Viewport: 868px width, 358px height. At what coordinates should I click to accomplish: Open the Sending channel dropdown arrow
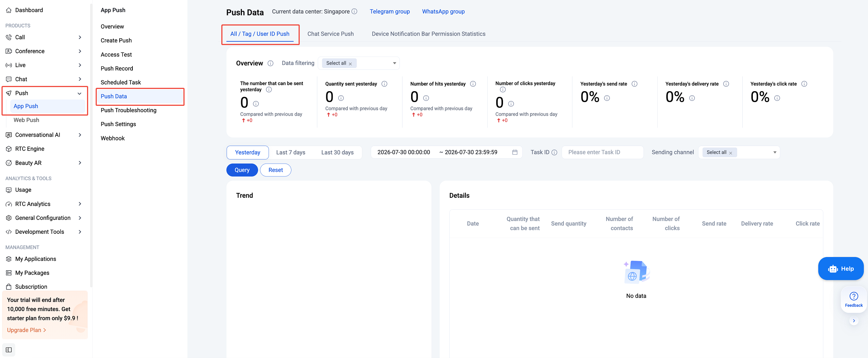(x=775, y=152)
